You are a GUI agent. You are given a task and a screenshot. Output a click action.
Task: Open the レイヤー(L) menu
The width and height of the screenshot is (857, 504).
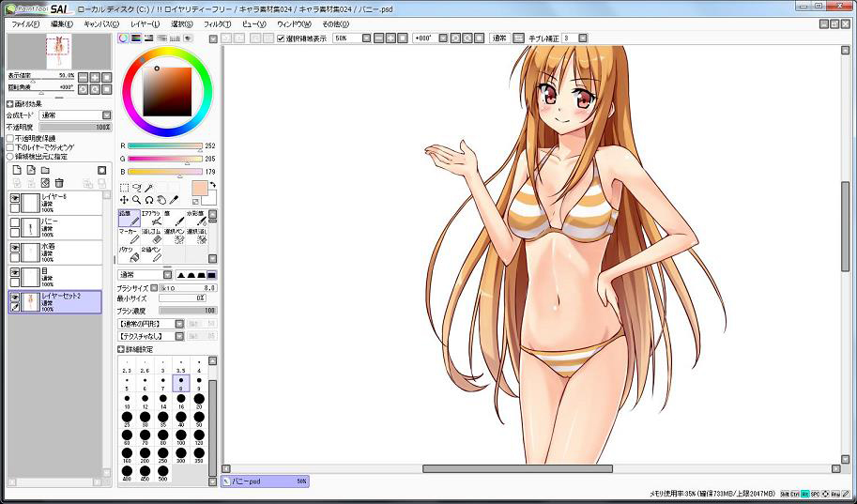(145, 23)
